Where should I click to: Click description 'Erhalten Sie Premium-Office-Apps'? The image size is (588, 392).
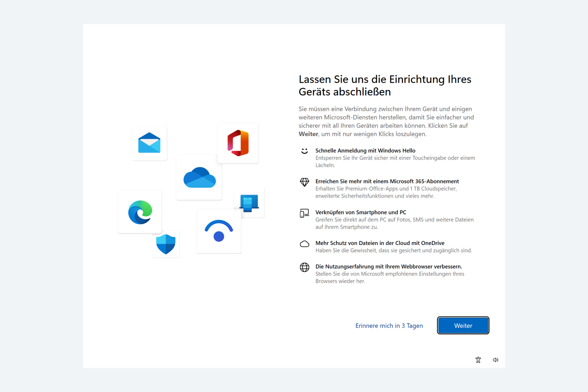[386, 192]
